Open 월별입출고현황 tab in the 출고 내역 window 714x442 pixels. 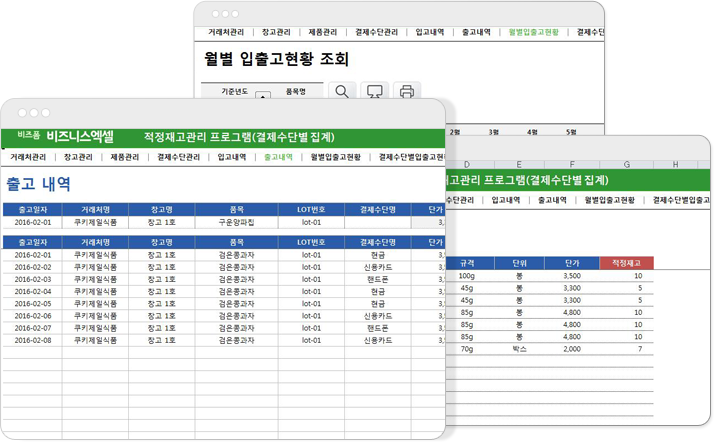(336, 157)
